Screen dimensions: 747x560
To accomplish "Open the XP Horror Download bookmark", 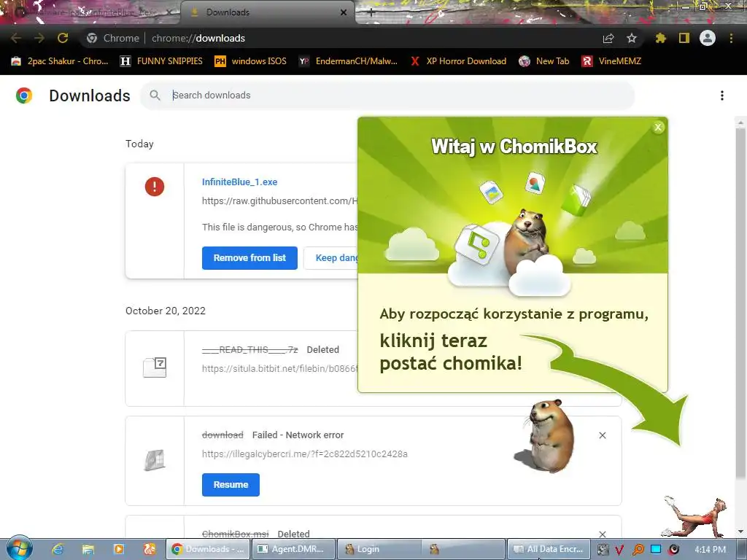I will (x=458, y=61).
